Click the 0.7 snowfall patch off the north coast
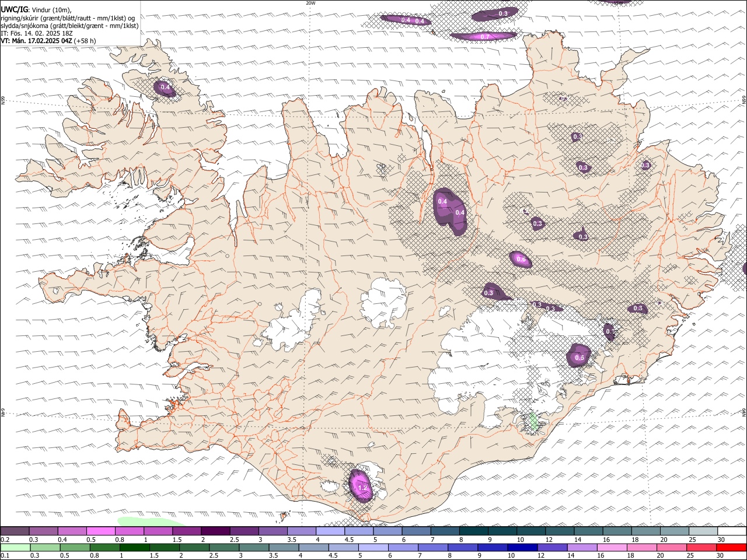747x560 pixels. [x=483, y=37]
